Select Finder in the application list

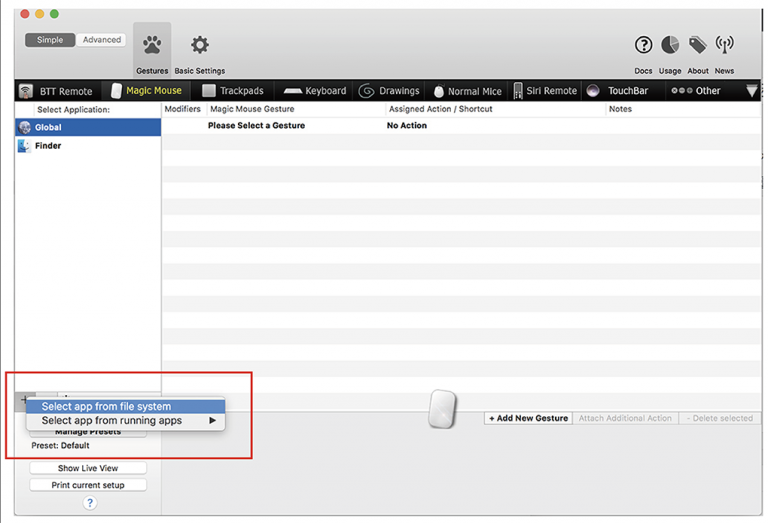[x=88, y=145]
